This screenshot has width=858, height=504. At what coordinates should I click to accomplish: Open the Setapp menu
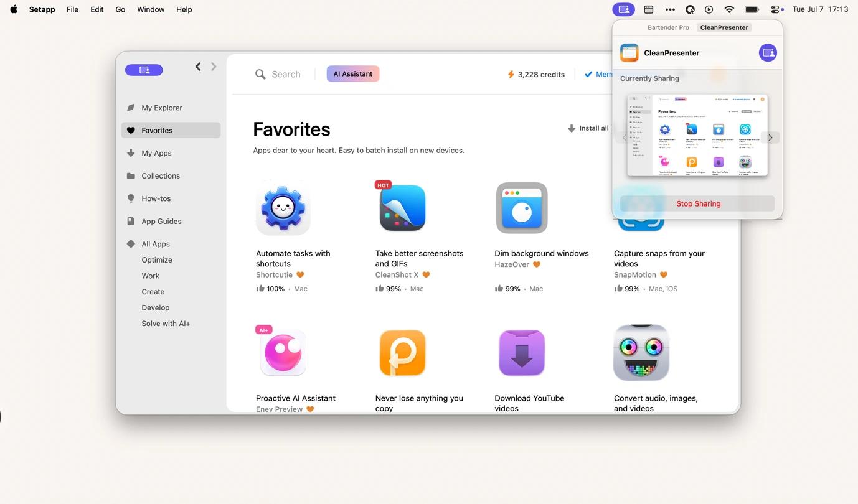pyautogui.click(x=42, y=9)
